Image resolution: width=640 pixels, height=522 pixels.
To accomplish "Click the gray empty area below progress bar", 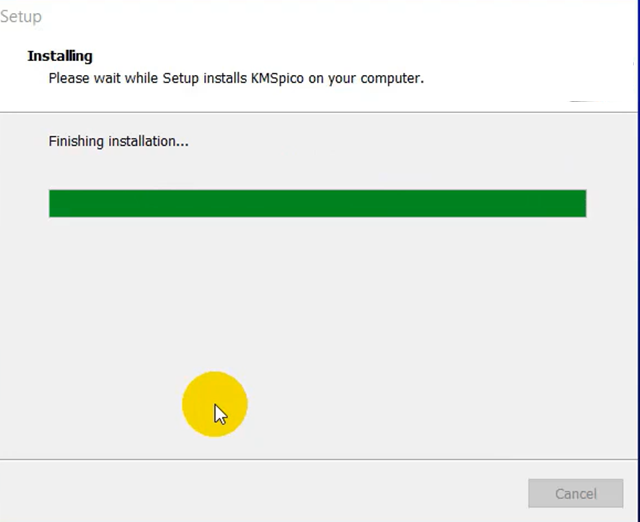I will 400,320.
